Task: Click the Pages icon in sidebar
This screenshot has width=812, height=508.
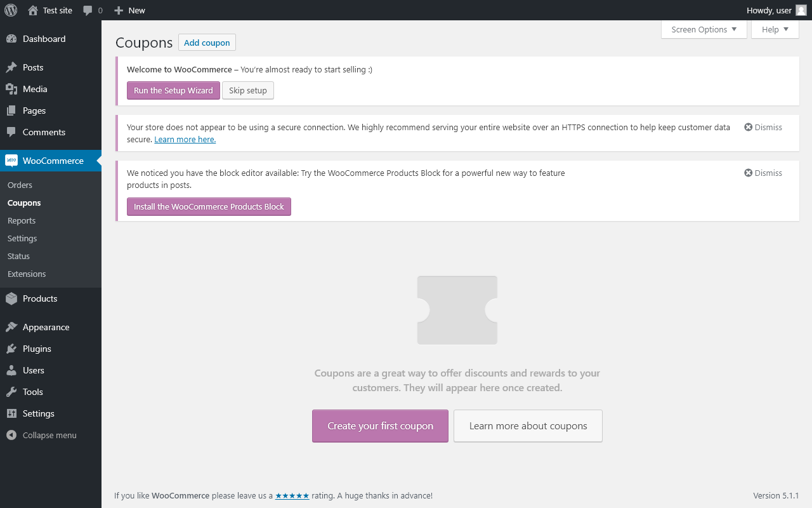Action: tap(11, 110)
